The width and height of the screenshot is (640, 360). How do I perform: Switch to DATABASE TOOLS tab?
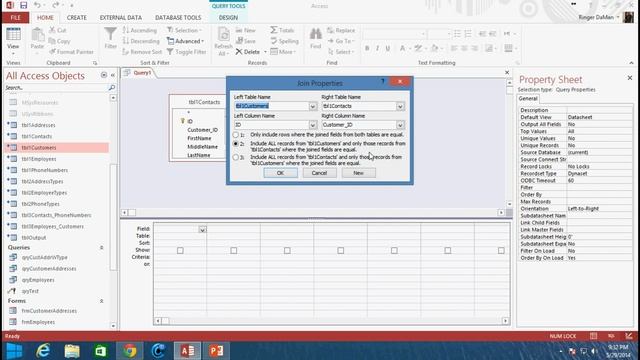[178, 18]
